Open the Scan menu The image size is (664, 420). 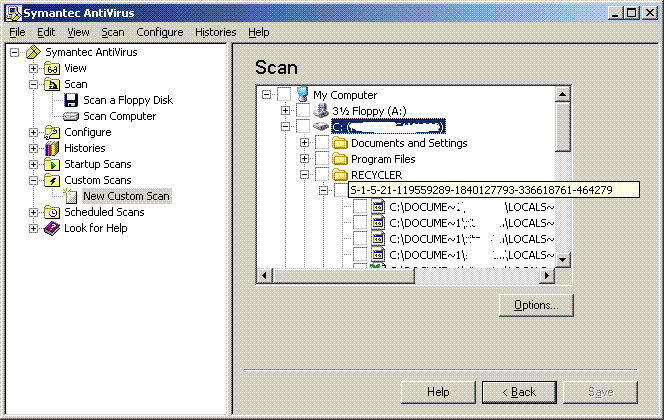tap(113, 32)
